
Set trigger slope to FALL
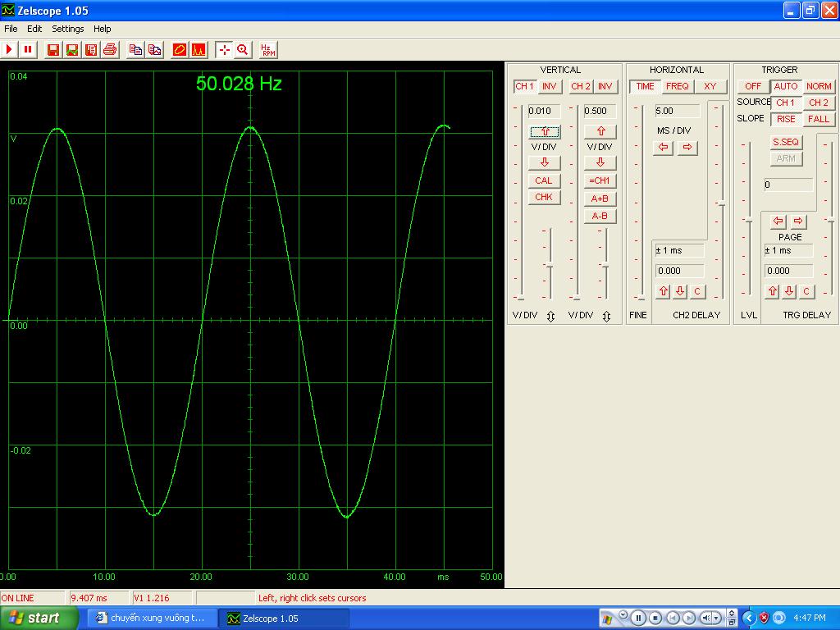click(x=818, y=119)
